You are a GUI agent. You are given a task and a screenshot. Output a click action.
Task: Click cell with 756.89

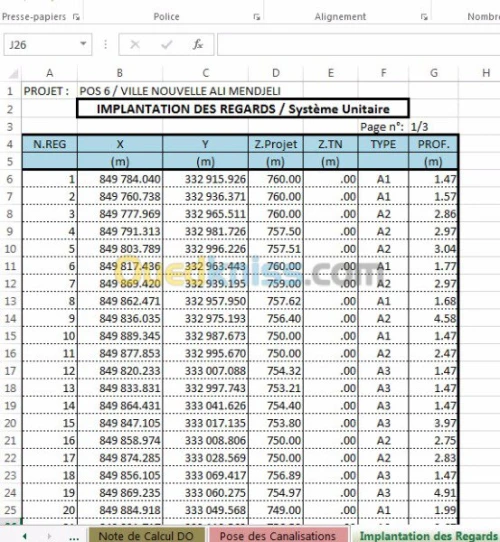pos(276,475)
